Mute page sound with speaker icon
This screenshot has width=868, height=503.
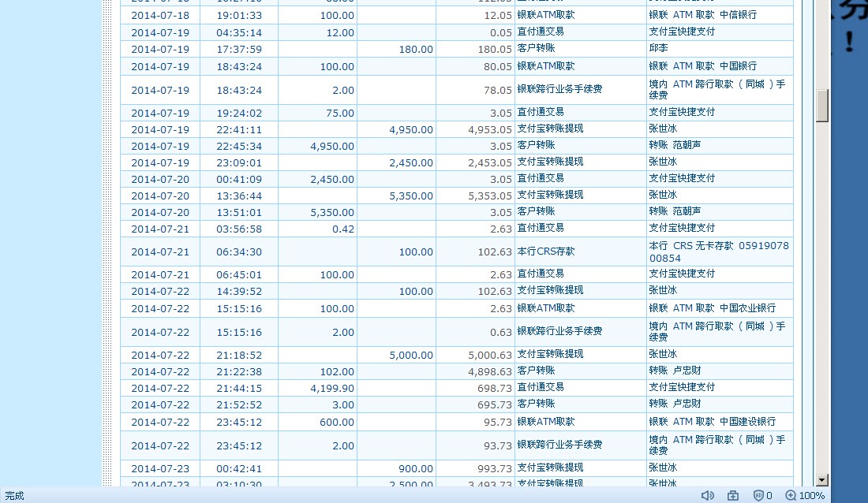(708, 495)
